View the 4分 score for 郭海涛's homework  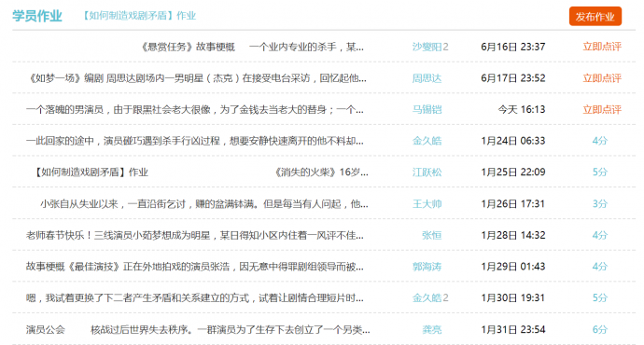tap(599, 267)
